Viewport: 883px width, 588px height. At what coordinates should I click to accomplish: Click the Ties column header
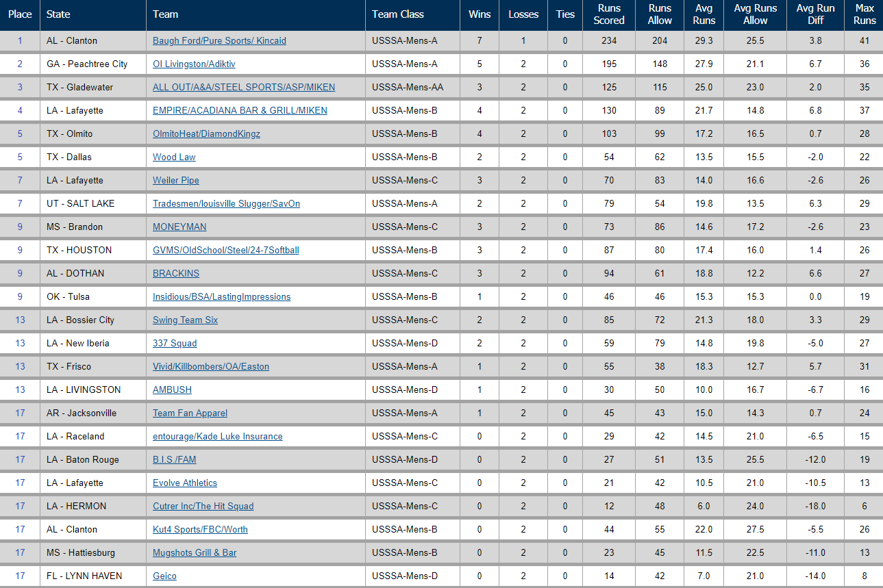point(565,14)
